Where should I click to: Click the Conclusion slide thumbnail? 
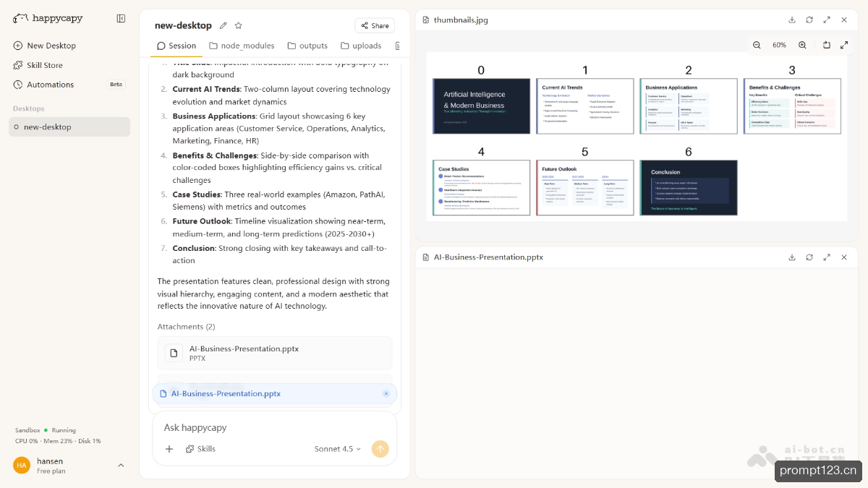coord(688,187)
